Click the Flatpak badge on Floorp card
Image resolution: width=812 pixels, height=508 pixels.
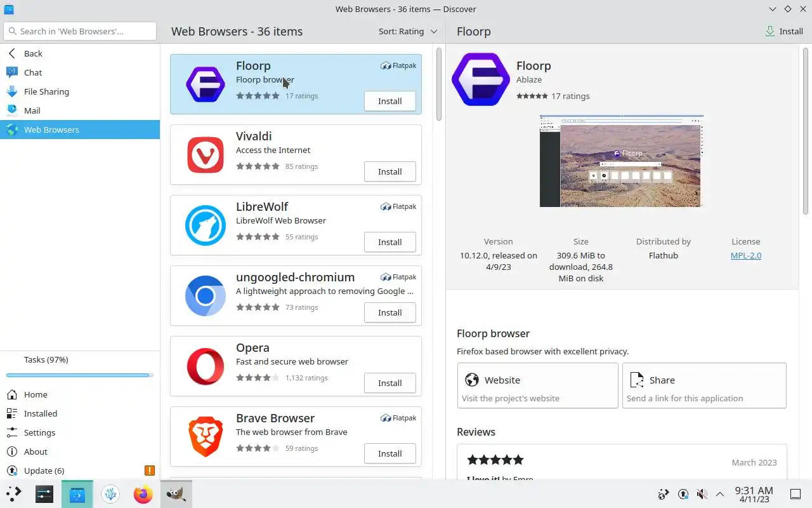[398, 65]
